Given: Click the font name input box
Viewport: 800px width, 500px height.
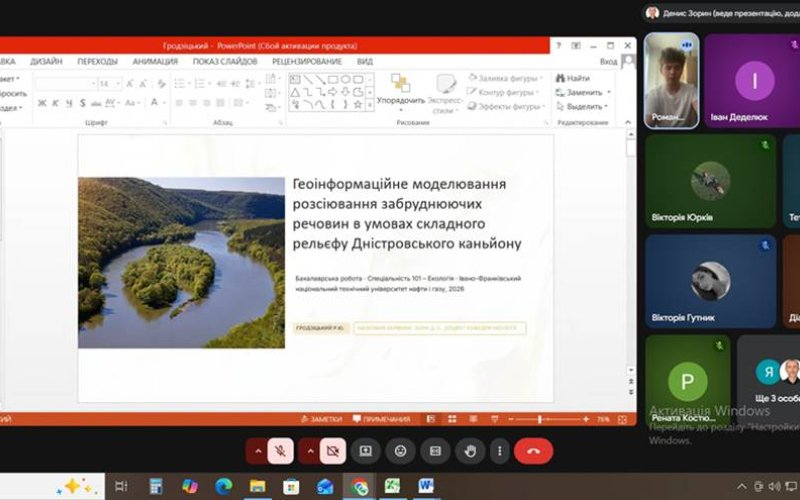Looking at the screenshot, I should tap(65, 84).
